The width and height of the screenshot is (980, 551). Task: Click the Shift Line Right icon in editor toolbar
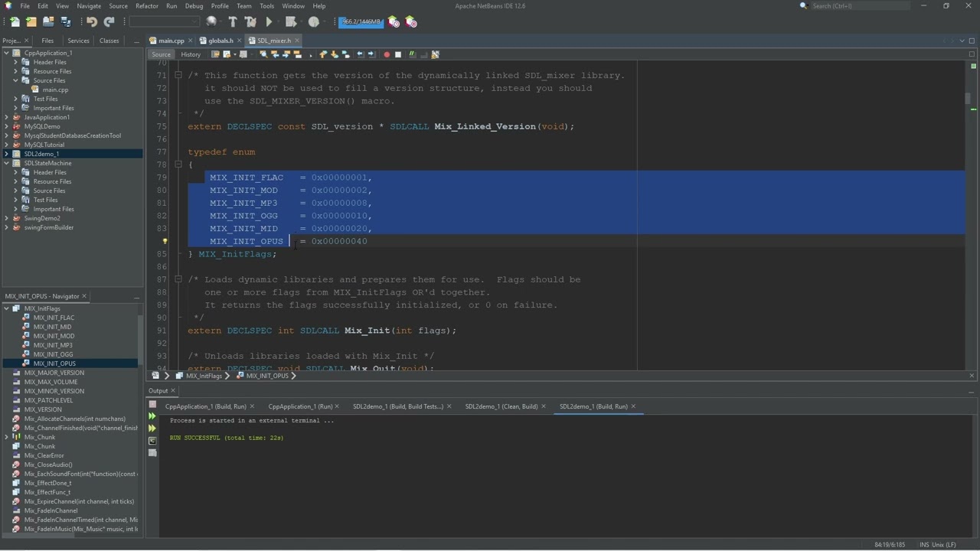(371, 54)
